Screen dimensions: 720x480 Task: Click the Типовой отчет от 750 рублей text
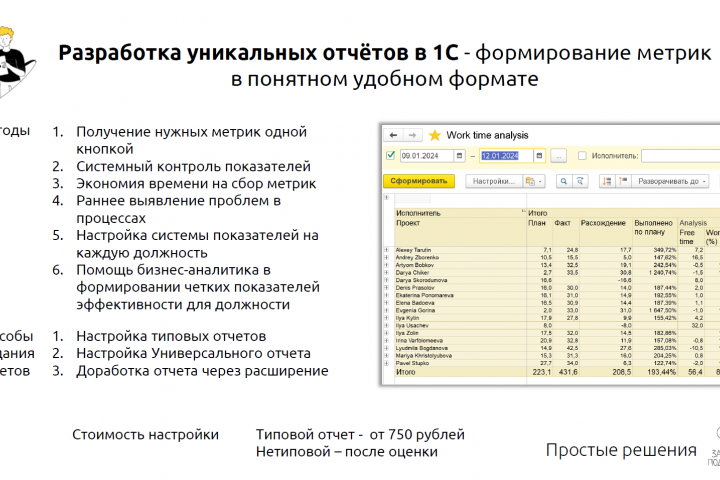[x=360, y=435]
